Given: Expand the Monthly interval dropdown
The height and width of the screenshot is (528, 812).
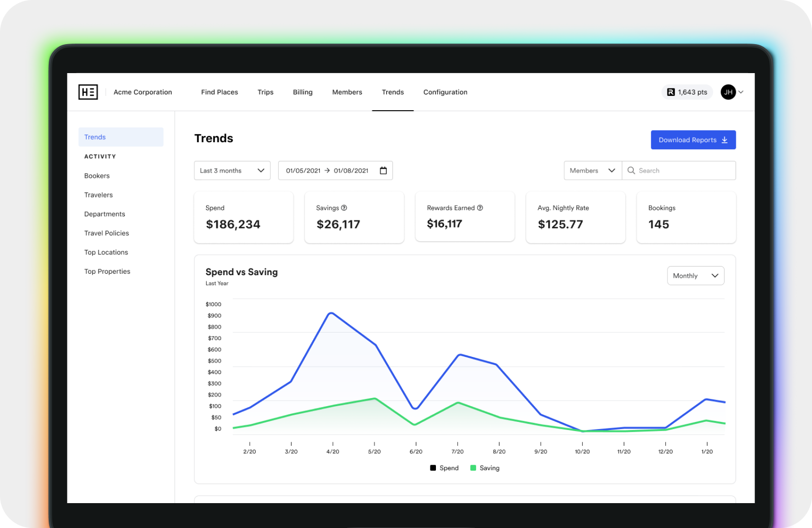Looking at the screenshot, I should coord(695,276).
